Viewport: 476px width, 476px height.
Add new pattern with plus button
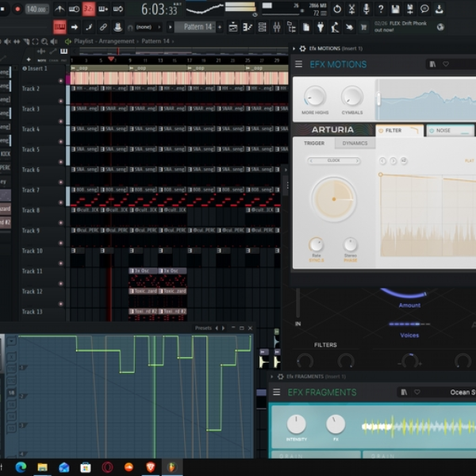point(220,27)
